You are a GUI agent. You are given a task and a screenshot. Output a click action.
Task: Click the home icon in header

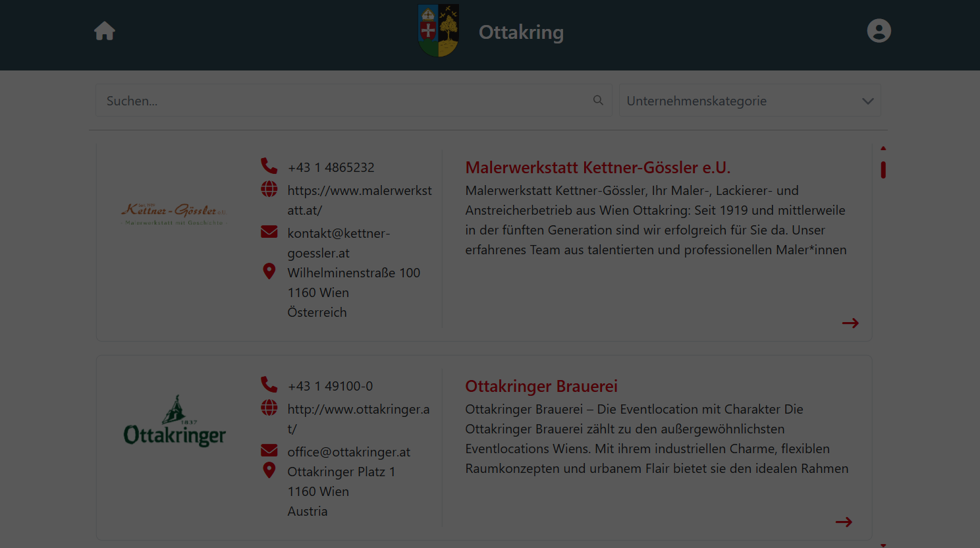click(x=105, y=31)
